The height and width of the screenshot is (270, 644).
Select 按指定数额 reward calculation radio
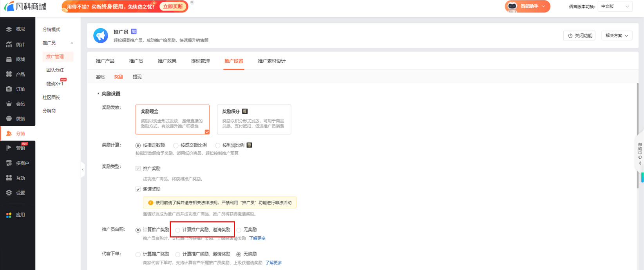pyautogui.click(x=138, y=145)
